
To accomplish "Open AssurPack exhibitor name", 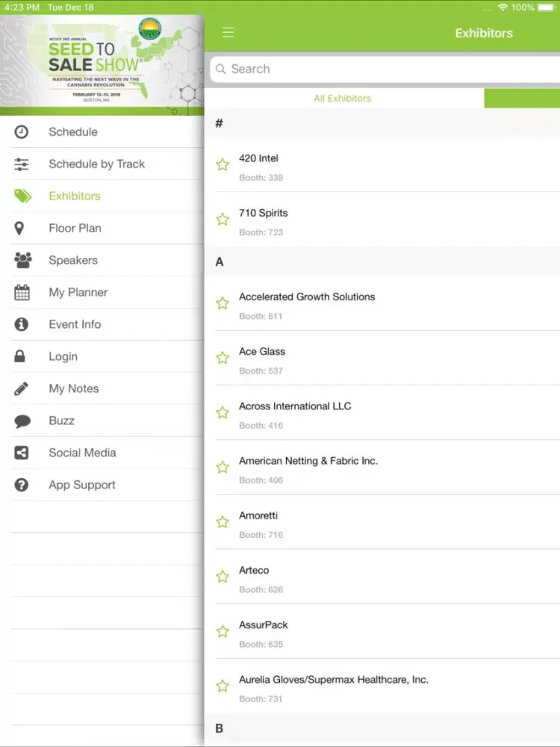I will pos(264,625).
